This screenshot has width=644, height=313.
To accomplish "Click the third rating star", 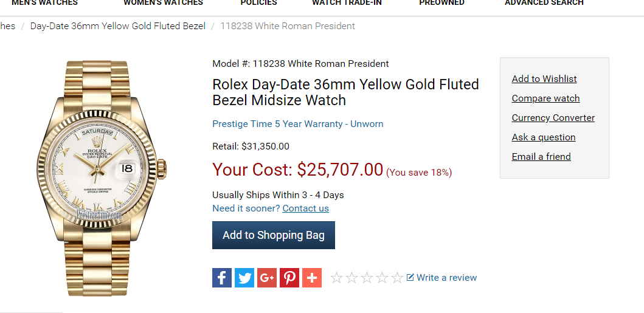I will click(x=367, y=278).
